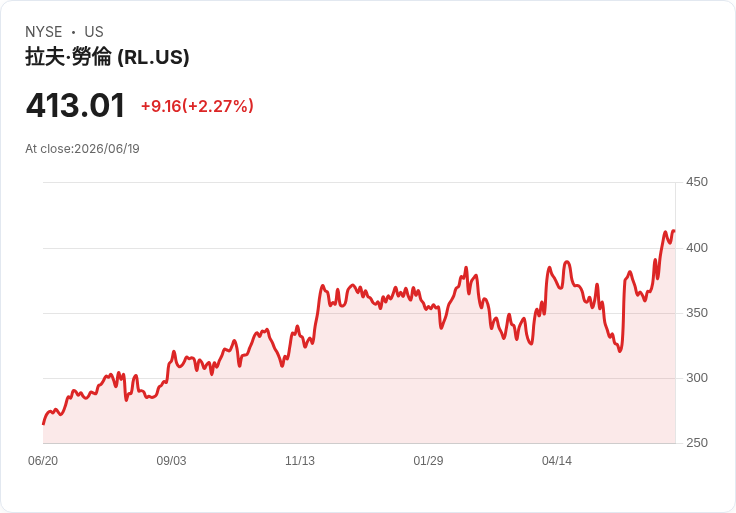Click the NYSE exchange label
The height and width of the screenshot is (513, 736).
43,32
